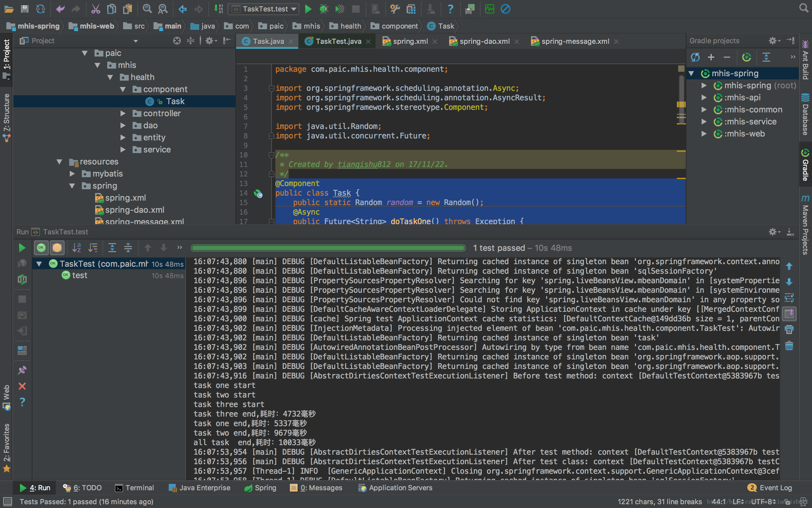Collapse the spring resources folder
The height and width of the screenshot is (508, 812).
(72, 186)
